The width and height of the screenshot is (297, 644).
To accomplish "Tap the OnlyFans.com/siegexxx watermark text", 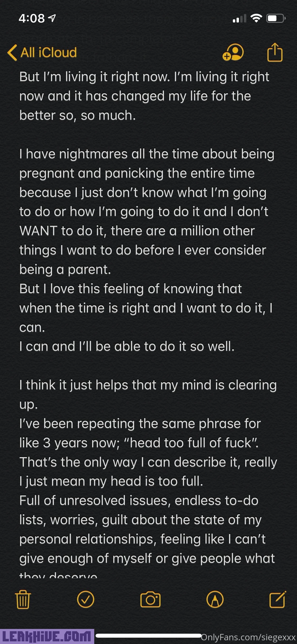I will (248, 637).
